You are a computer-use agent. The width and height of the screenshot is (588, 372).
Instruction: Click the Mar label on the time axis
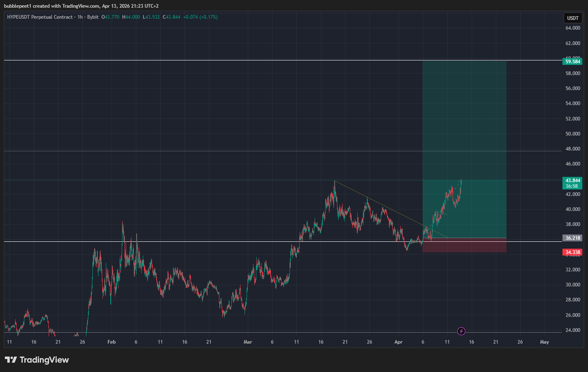click(247, 342)
